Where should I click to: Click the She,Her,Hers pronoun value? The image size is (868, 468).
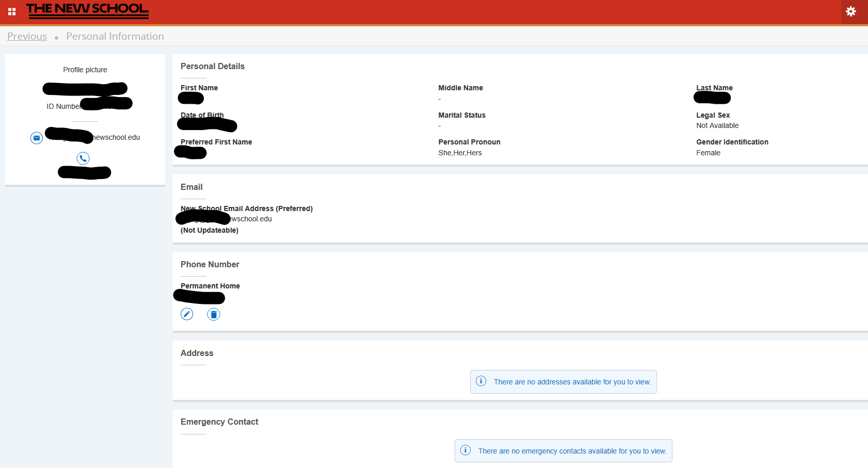[460, 153]
